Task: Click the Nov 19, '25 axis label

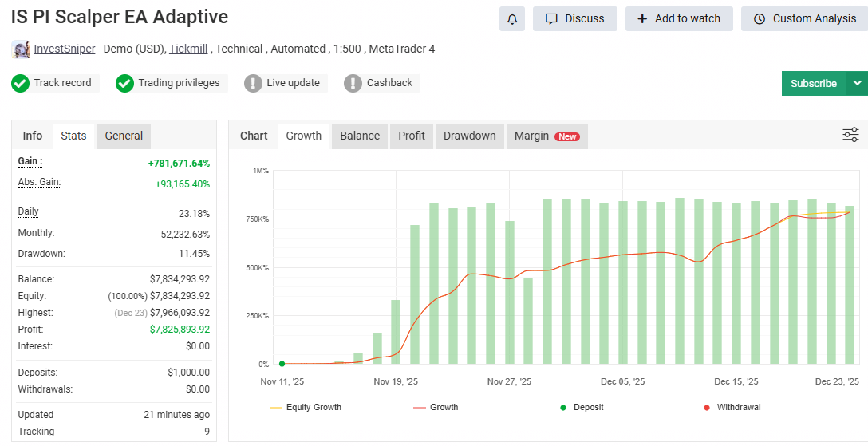Action: tap(396, 382)
